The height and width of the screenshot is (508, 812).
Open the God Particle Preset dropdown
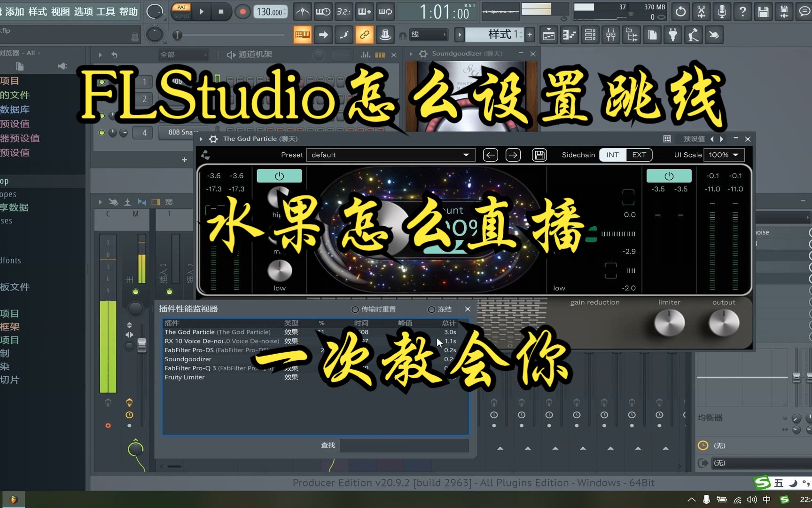point(391,155)
